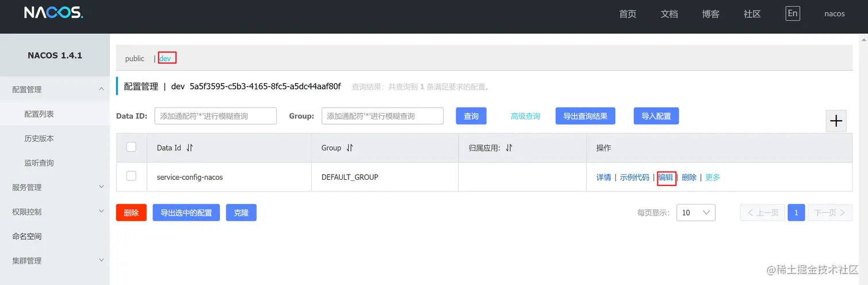The width and height of the screenshot is (868, 285).
Task: Click 导出查询结果 button
Action: [x=586, y=115]
